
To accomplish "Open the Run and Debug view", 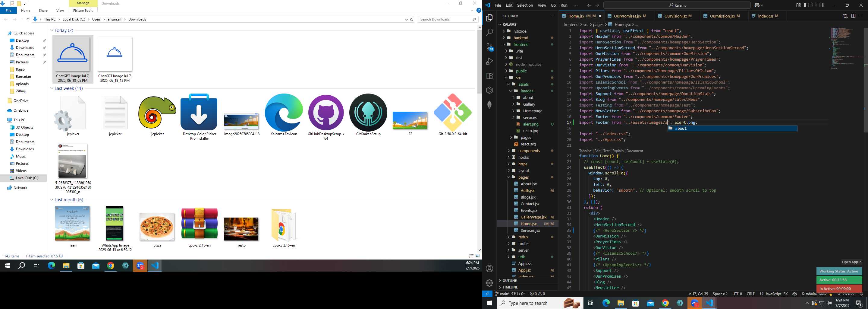I will [489, 61].
